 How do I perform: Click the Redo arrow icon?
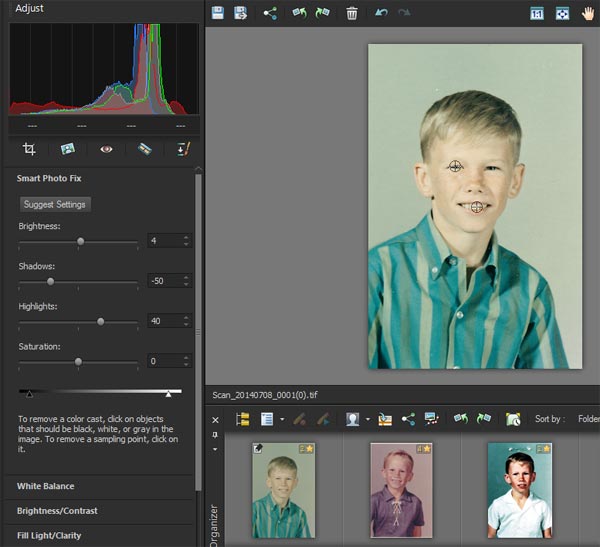pos(404,13)
